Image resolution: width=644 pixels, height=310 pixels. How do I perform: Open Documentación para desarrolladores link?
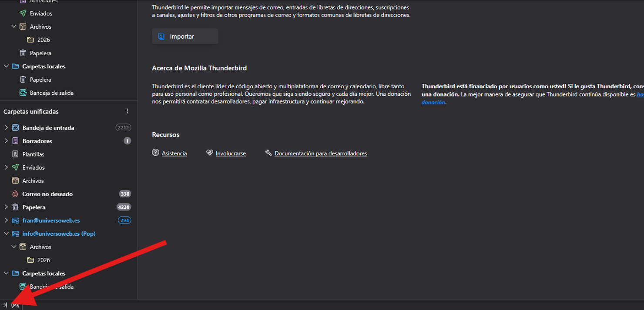click(320, 153)
